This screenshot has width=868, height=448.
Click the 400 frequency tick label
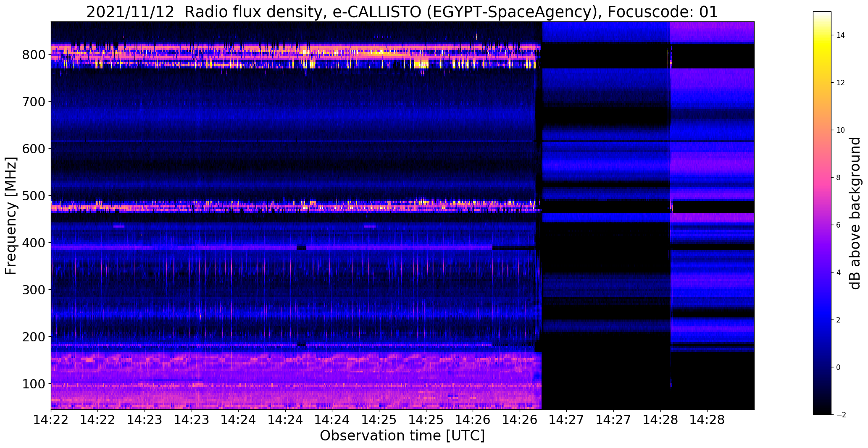tap(33, 243)
